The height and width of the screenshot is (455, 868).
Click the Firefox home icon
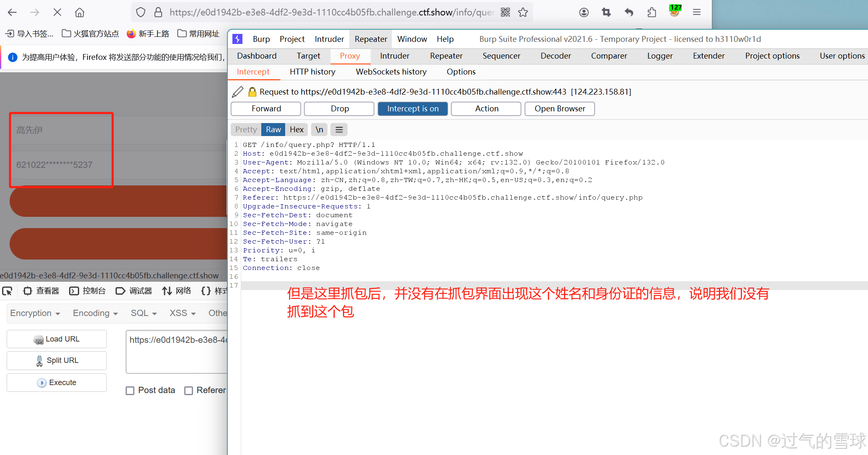click(x=80, y=13)
